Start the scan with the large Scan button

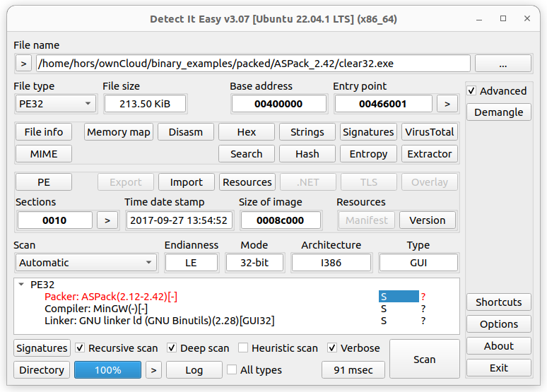(425, 360)
